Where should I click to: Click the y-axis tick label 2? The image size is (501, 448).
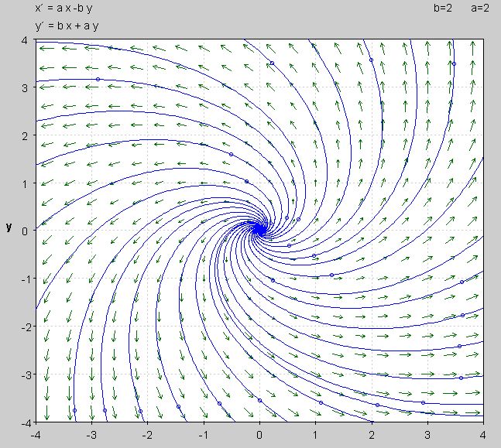26,135
